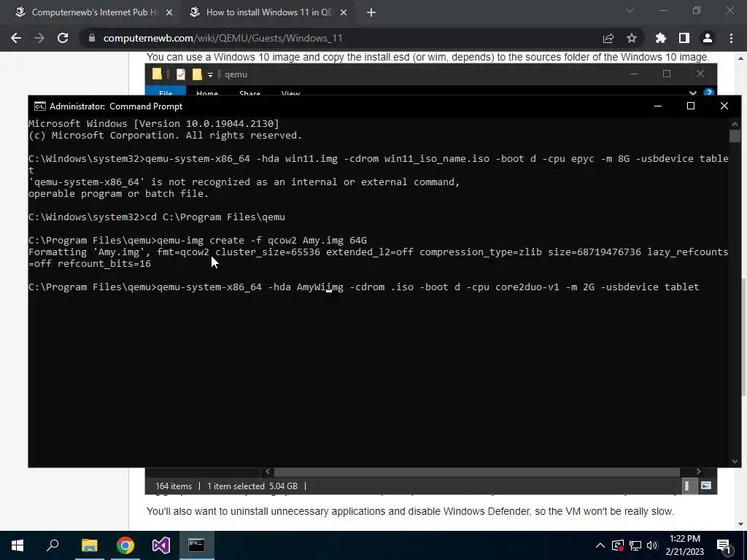Switch Explorer to large icons view
Viewport: 747px width, 560px height.
(x=706, y=486)
